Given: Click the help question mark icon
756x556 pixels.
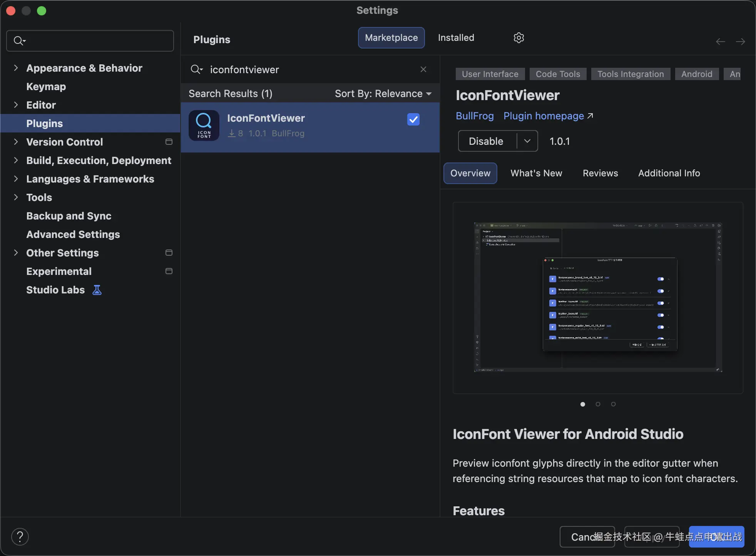Looking at the screenshot, I should 20,536.
